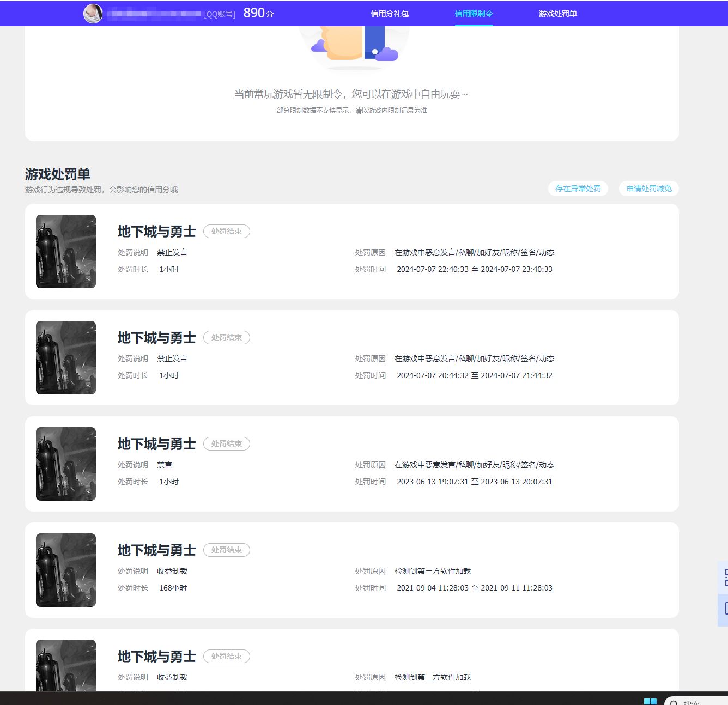728x705 pixels.
Task: Click the 申请处罚减免 button
Action: 648,189
